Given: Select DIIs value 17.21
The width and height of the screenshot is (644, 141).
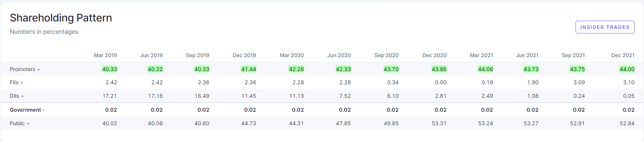Looking at the screenshot, I should pyautogui.click(x=110, y=96).
